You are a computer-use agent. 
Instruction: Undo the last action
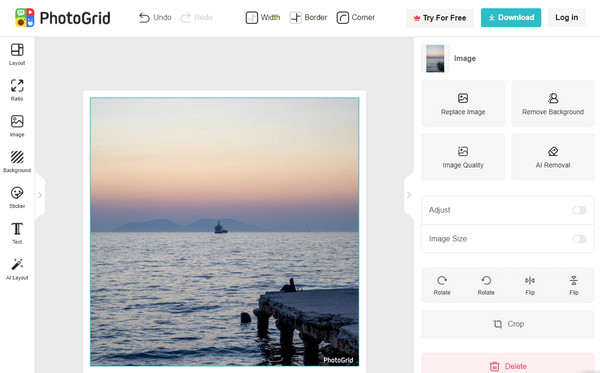coord(155,18)
